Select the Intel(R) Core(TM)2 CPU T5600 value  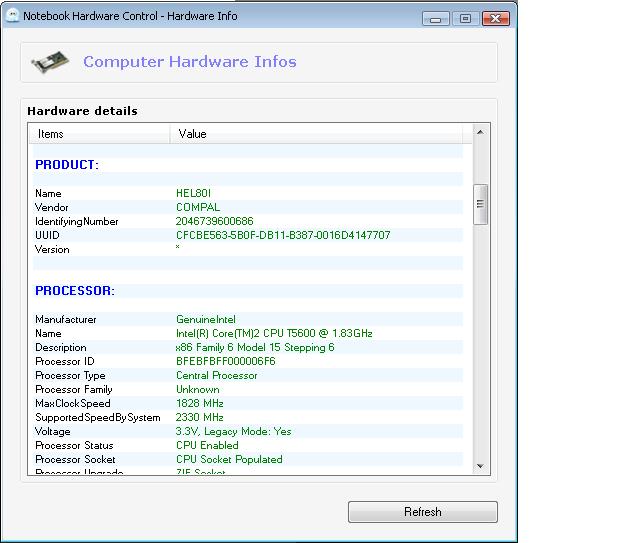pyautogui.click(x=274, y=334)
